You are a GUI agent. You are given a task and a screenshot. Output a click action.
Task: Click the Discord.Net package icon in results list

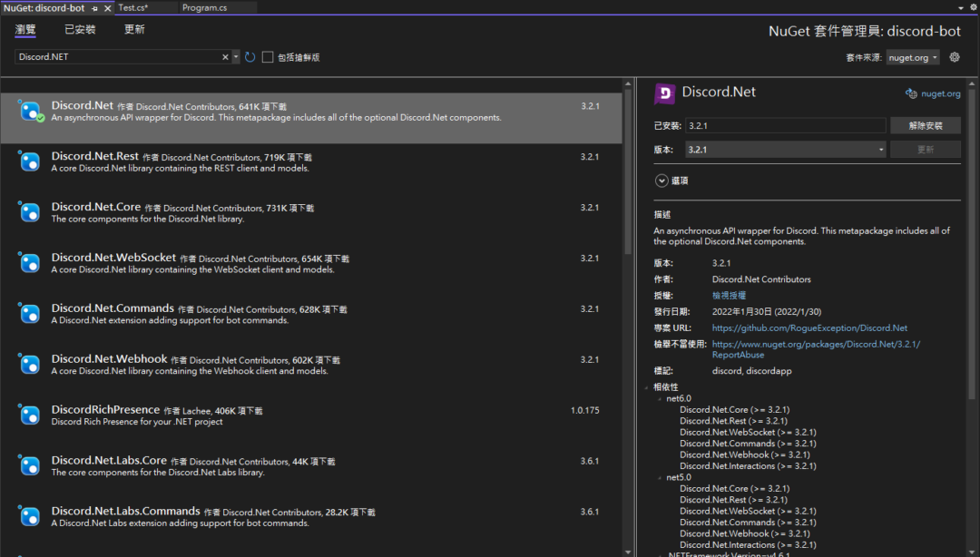[x=29, y=111]
